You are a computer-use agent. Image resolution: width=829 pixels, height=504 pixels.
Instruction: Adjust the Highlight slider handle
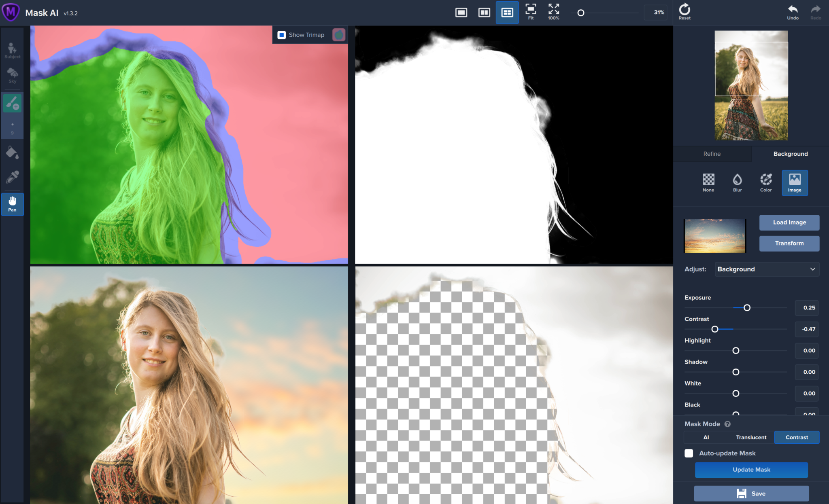pos(736,351)
